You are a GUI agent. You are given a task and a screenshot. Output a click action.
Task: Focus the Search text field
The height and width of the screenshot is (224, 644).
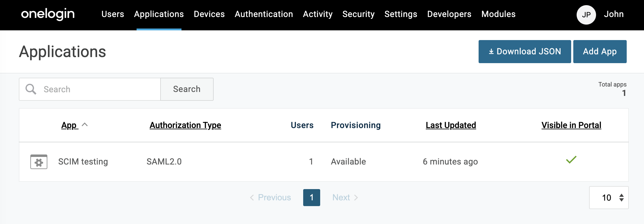pos(100,89)
